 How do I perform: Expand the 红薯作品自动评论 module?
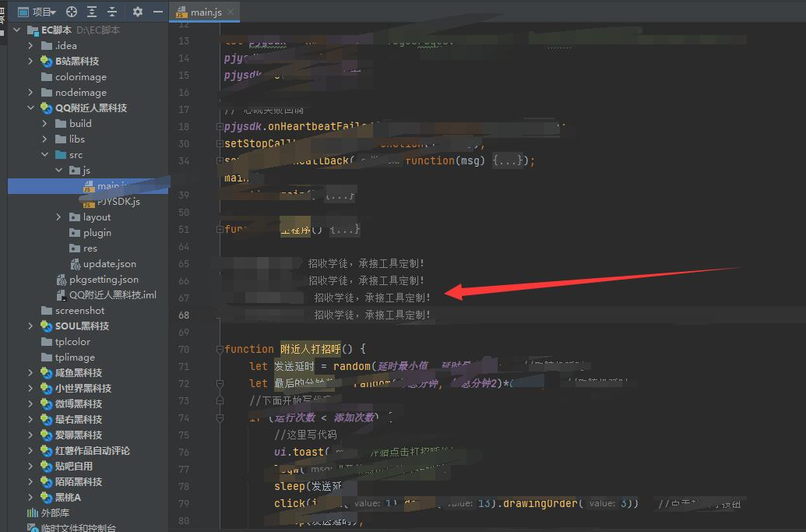coord(31,450)
